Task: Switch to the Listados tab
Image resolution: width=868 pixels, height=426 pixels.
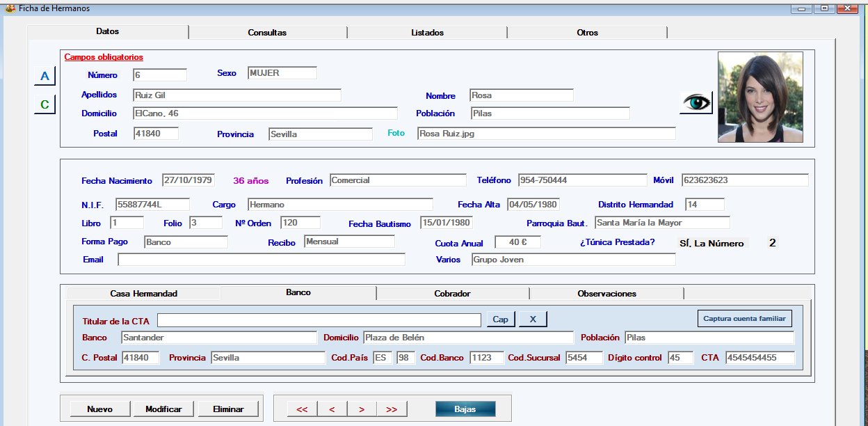Action: 427,33
